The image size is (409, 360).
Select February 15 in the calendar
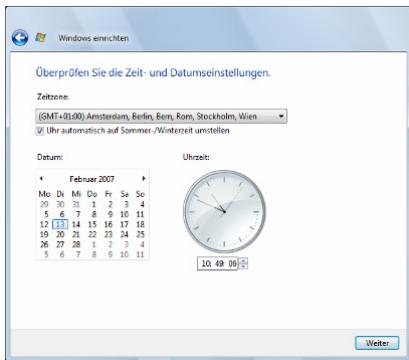92,224
